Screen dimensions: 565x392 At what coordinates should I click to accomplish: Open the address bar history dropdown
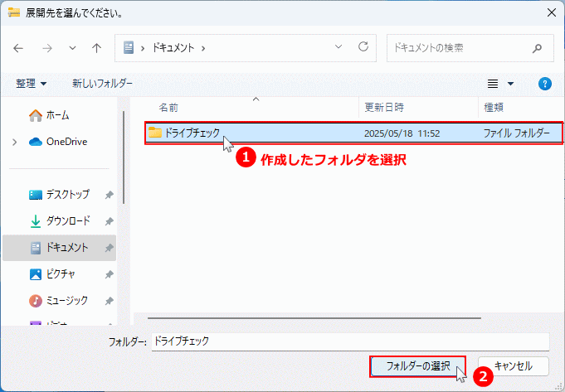click(339, 46)
